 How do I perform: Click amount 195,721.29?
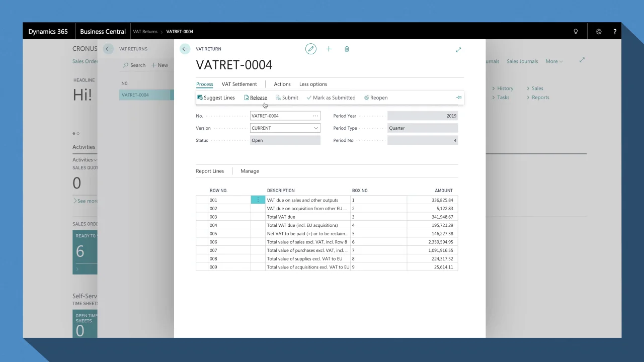[x=442, y=225]
